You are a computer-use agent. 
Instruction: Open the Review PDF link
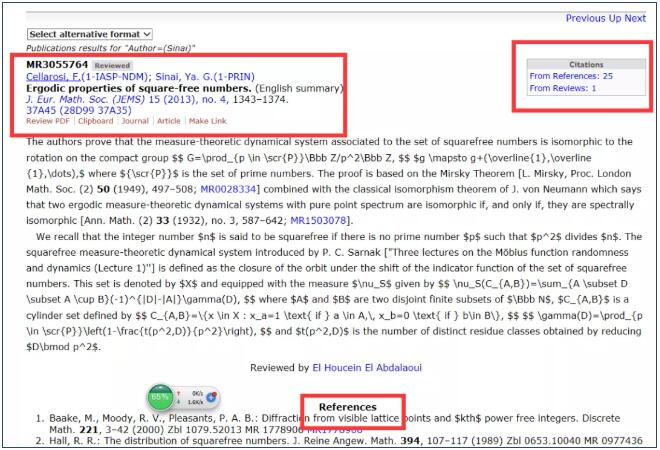coord(48,121)
